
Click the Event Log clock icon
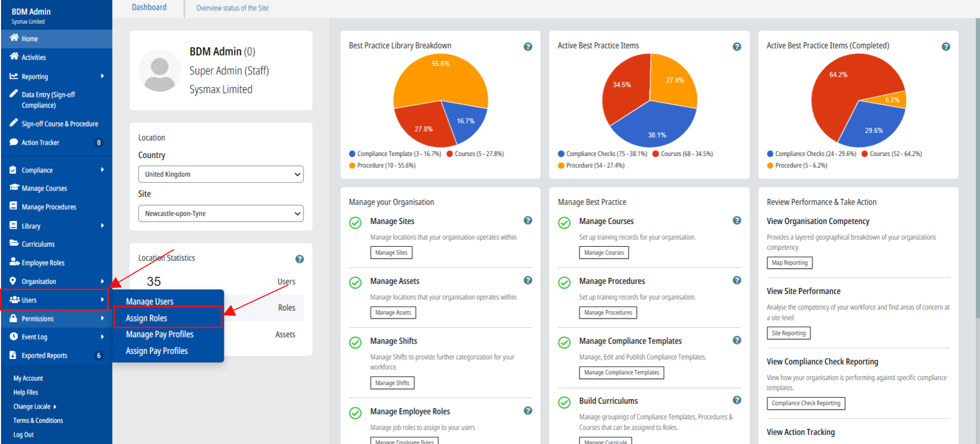(14, 337)
